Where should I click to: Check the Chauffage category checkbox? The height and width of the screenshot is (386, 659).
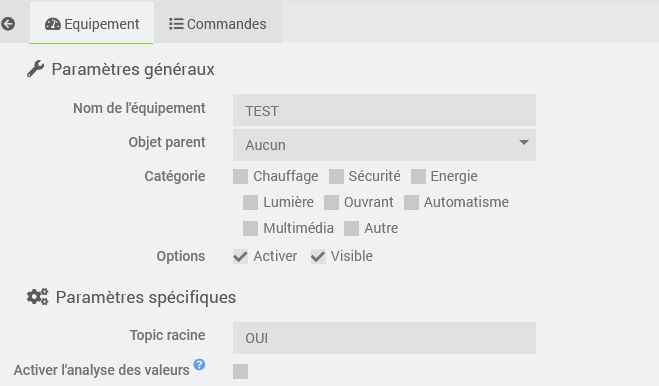(240, 177)
